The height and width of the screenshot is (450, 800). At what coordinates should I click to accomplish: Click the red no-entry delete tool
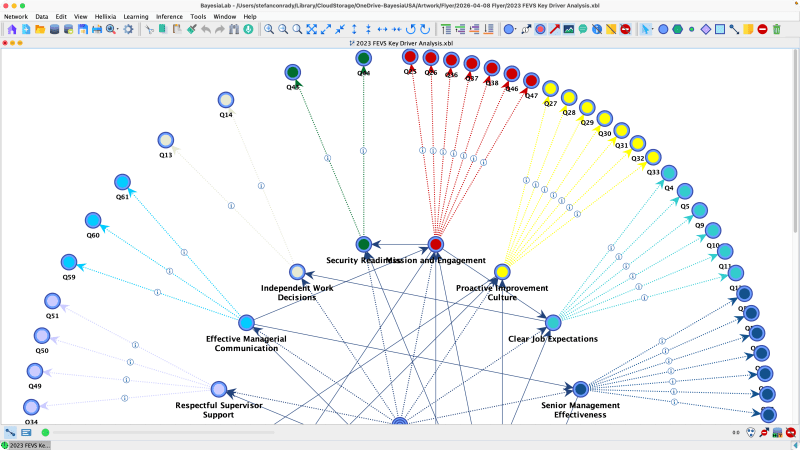(762, 30)
